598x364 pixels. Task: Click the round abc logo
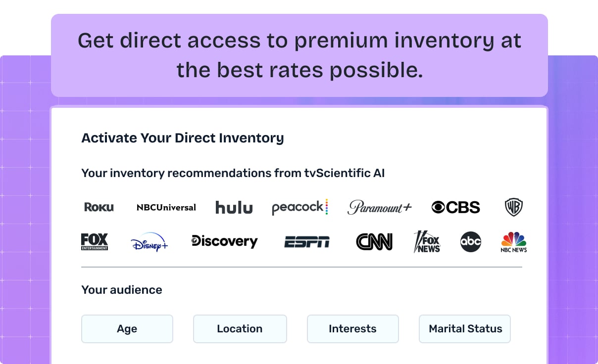470,242
